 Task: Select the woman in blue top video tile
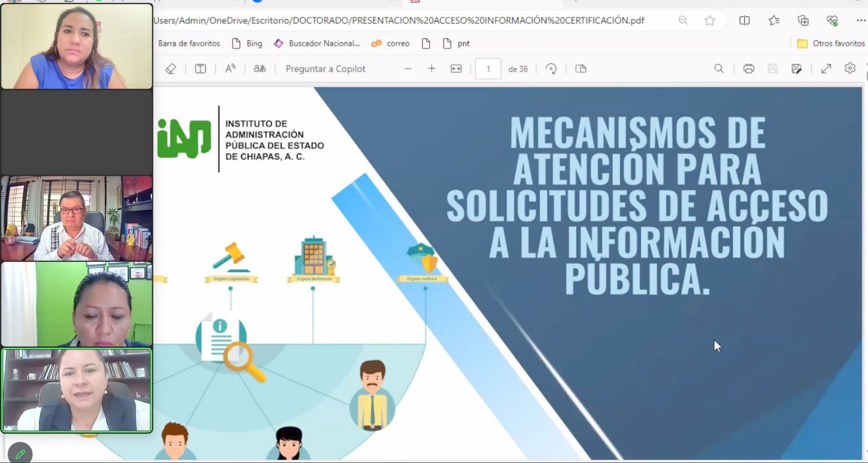(77, 46)
